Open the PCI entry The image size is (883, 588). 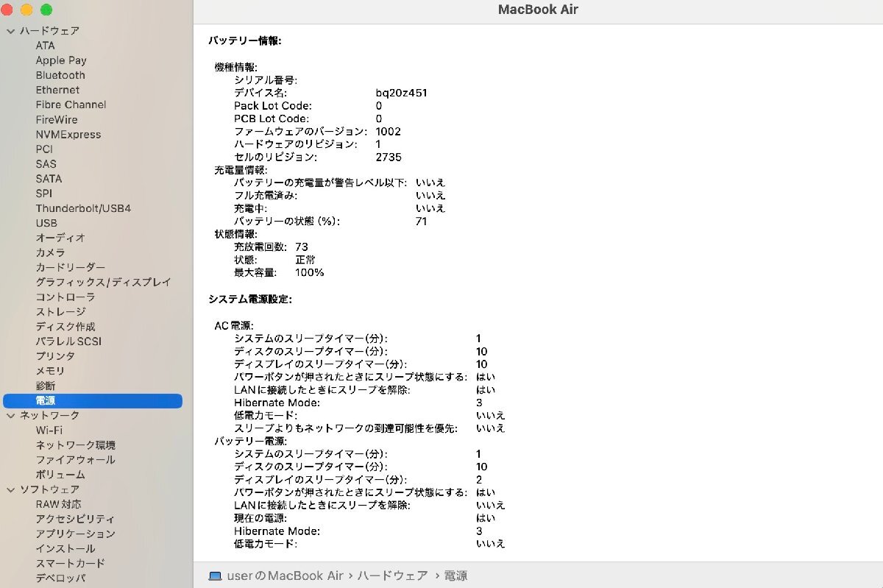(44, 149)
